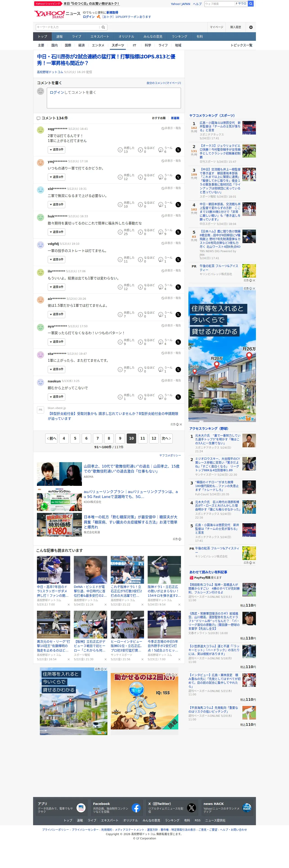This screenshot has height=868, width=289.
Task: Expand 返信0件 under xld's comment
Action: 56,205
